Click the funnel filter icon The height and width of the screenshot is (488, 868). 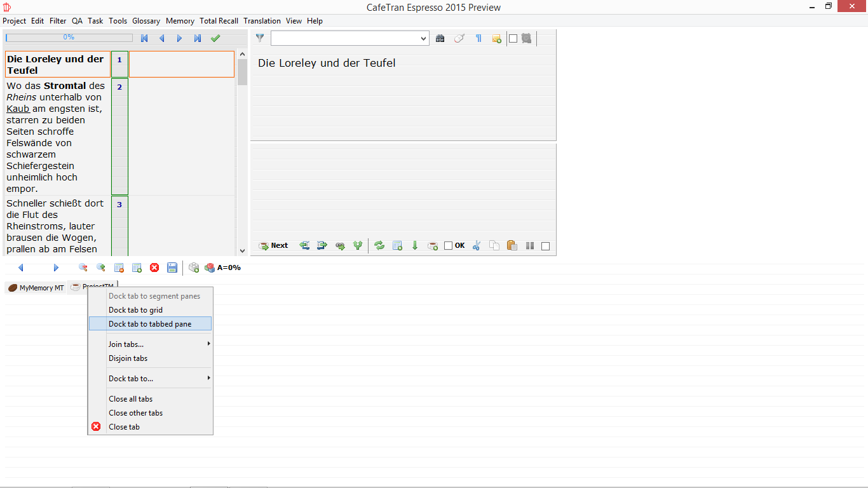260,38
